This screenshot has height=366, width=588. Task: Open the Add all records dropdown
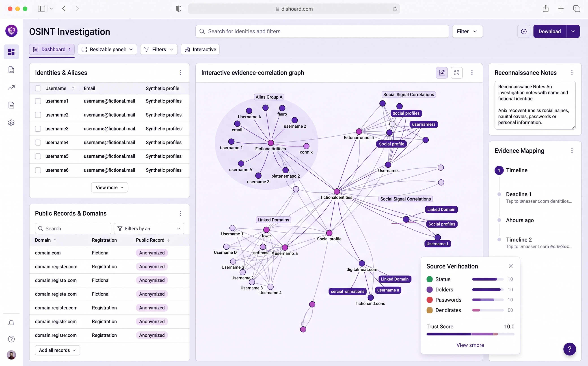pos(57,350)
